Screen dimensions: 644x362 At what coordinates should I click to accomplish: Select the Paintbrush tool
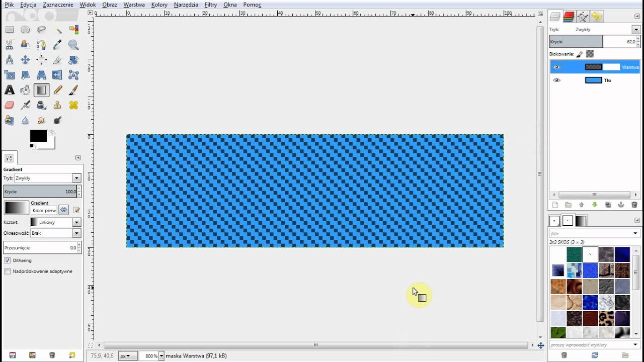pyautogui.click(x=73, y=90)
